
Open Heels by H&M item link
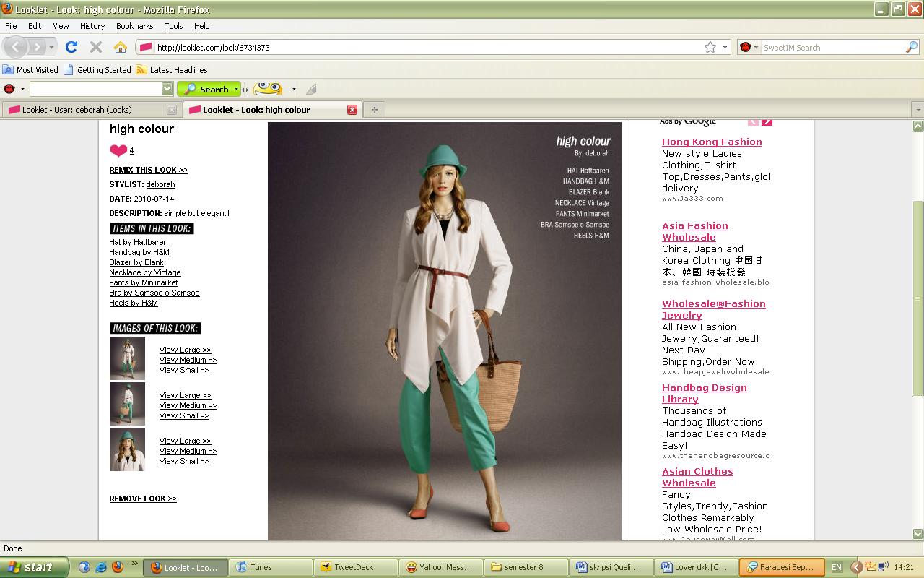[134, 303]
